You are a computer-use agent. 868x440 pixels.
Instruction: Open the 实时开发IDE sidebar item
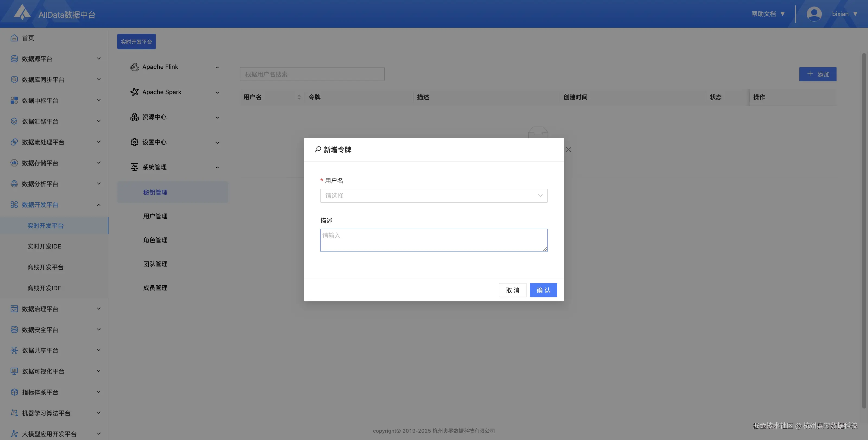44,246
